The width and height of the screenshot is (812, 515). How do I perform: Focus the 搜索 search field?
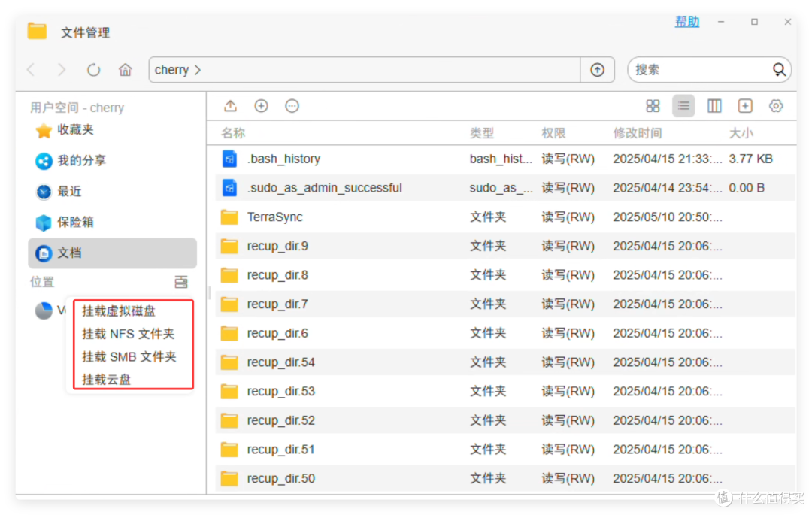700,70
